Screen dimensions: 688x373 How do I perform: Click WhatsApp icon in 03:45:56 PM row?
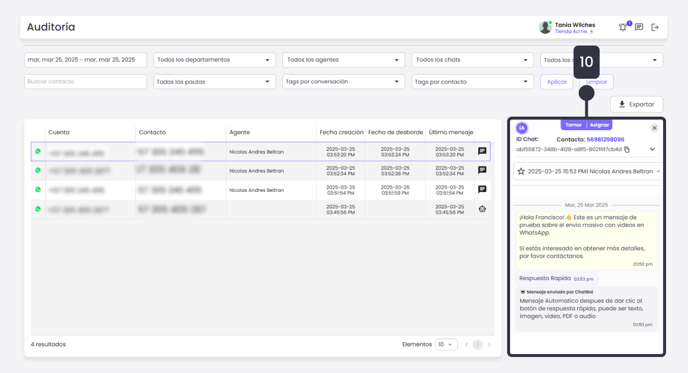click(38, 209)
